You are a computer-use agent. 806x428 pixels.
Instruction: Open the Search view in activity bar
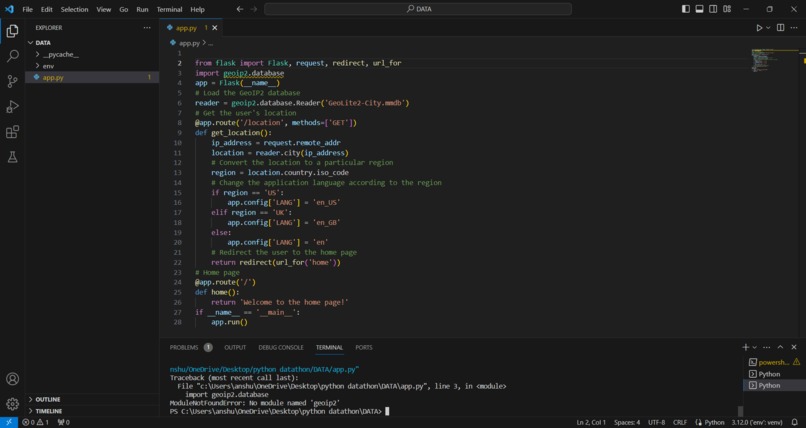coord(12,55)
